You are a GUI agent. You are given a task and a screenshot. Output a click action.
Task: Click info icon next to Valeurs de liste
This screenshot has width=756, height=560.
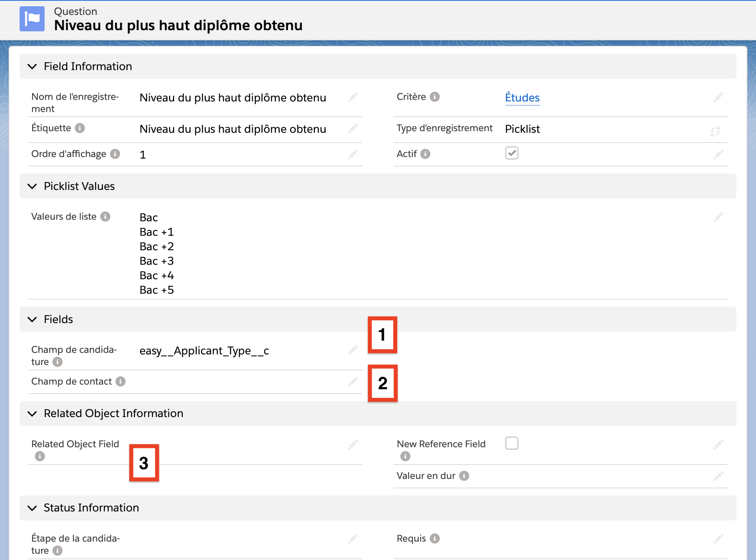point(105,217)
